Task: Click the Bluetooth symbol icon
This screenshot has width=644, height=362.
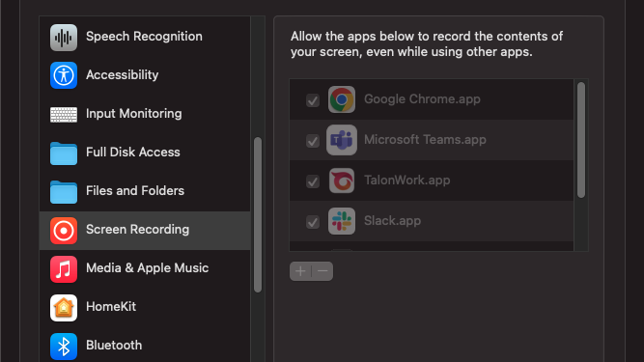Action: [64, 347]
